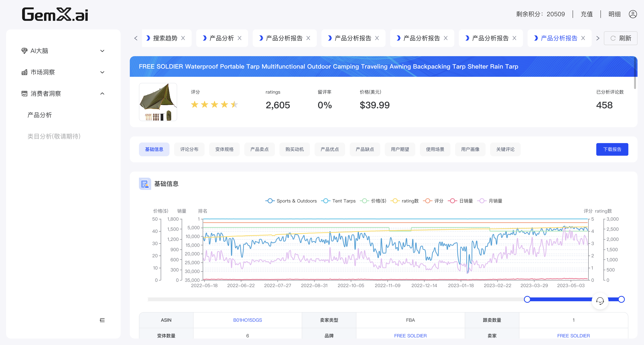
Task: Toggle 价格($) legend series
Action: tap(373, 201)
